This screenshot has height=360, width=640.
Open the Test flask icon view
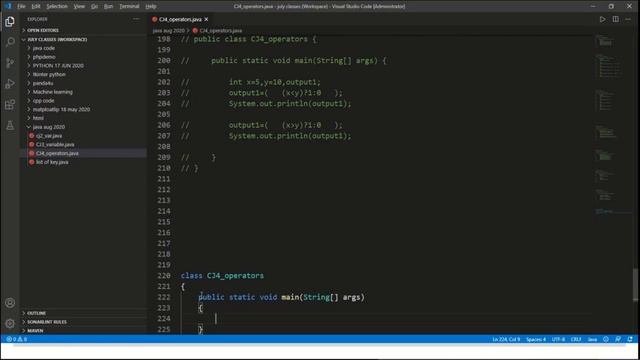[10, 125]
